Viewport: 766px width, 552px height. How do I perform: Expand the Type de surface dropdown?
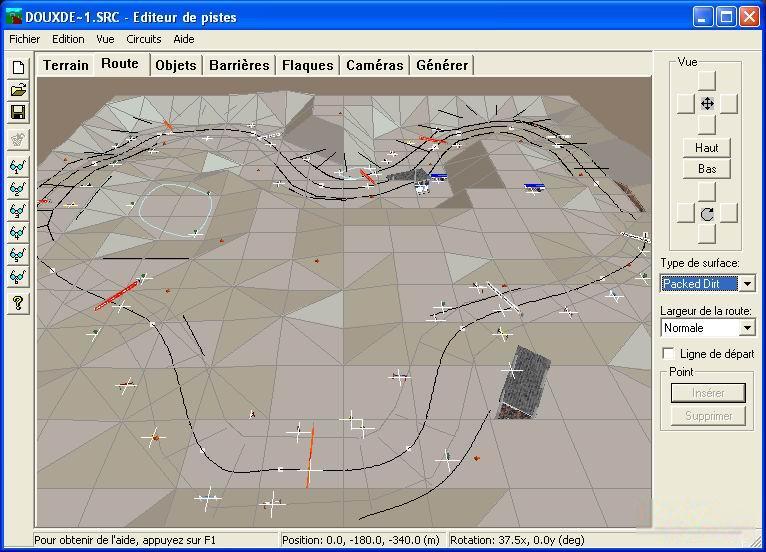747,283
